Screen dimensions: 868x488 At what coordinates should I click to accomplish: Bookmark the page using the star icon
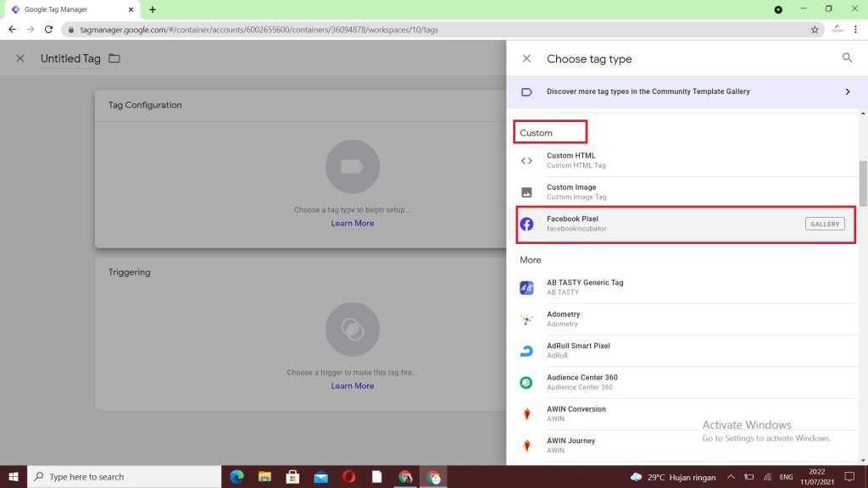point(813,28)
